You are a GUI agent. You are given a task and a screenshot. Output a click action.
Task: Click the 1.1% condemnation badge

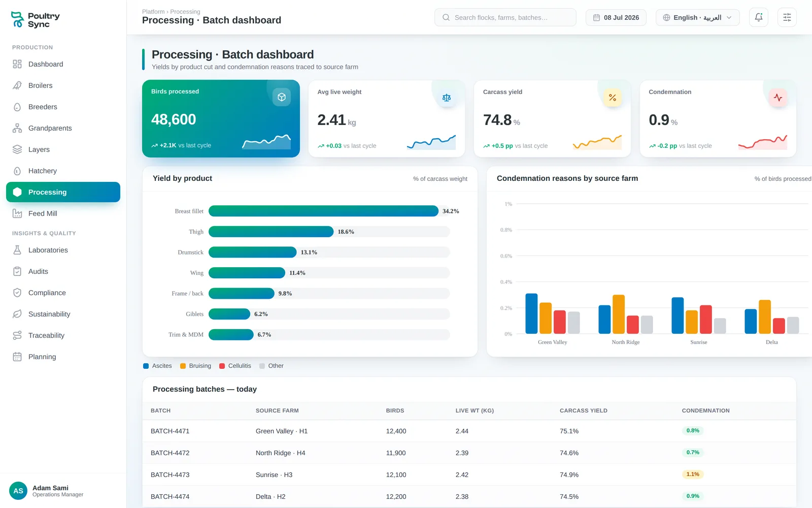click(693, 474)
